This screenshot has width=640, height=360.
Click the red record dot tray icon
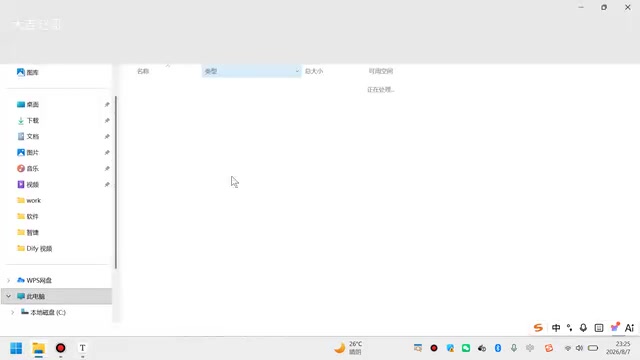[x=434, y=348]
